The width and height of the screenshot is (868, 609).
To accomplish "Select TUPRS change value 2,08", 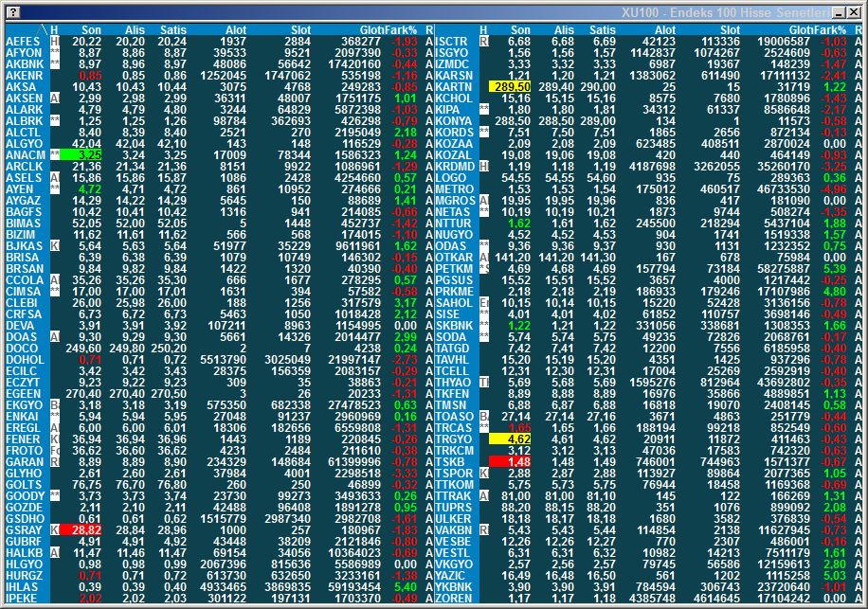I will (835, 508).
